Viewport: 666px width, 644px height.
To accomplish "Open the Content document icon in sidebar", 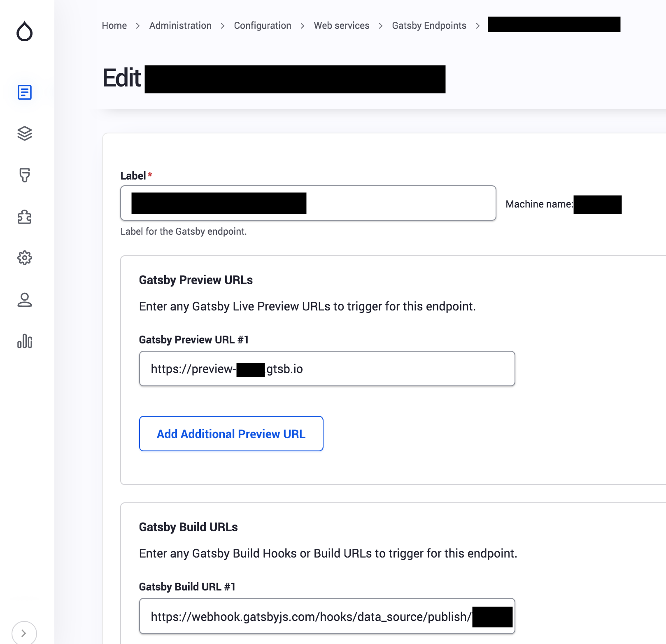I will [x=25, y=92].
